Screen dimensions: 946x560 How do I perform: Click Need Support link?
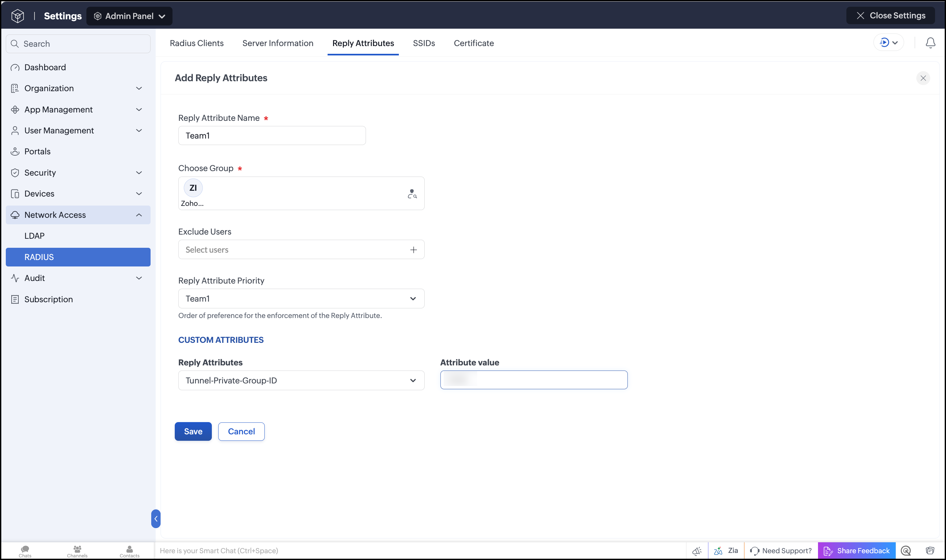point(781,551)
